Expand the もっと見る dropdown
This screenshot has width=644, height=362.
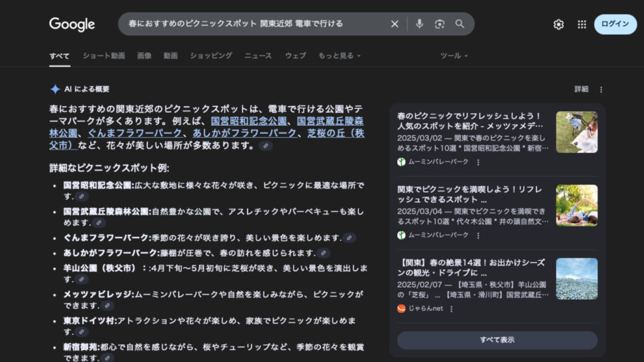tap(340, 56)
